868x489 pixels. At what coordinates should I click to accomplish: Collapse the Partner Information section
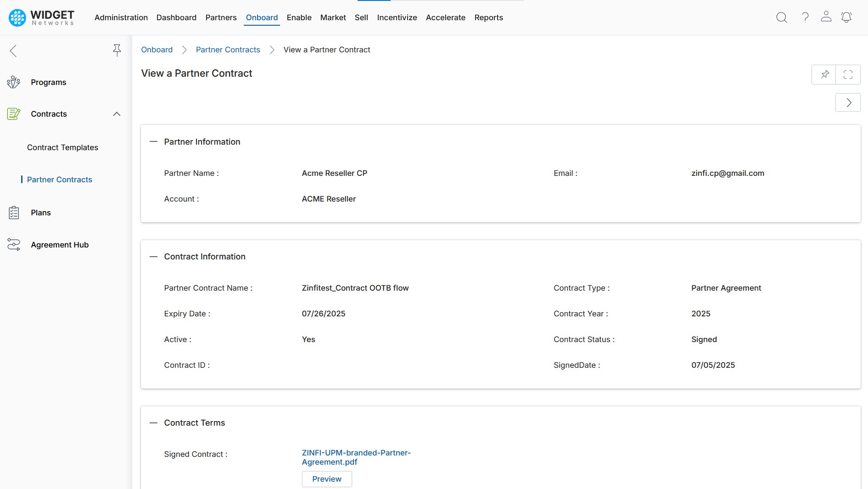[x=154, y=142]
